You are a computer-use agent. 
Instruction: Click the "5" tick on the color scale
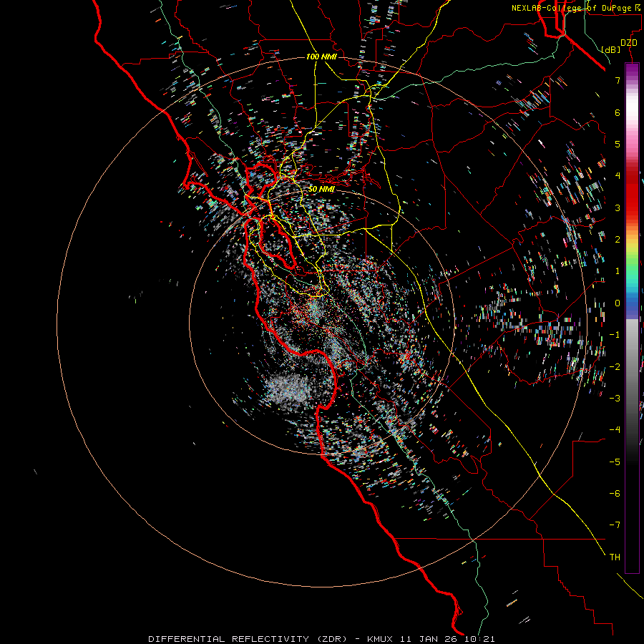pyautogui.click(x=618, y=144)
